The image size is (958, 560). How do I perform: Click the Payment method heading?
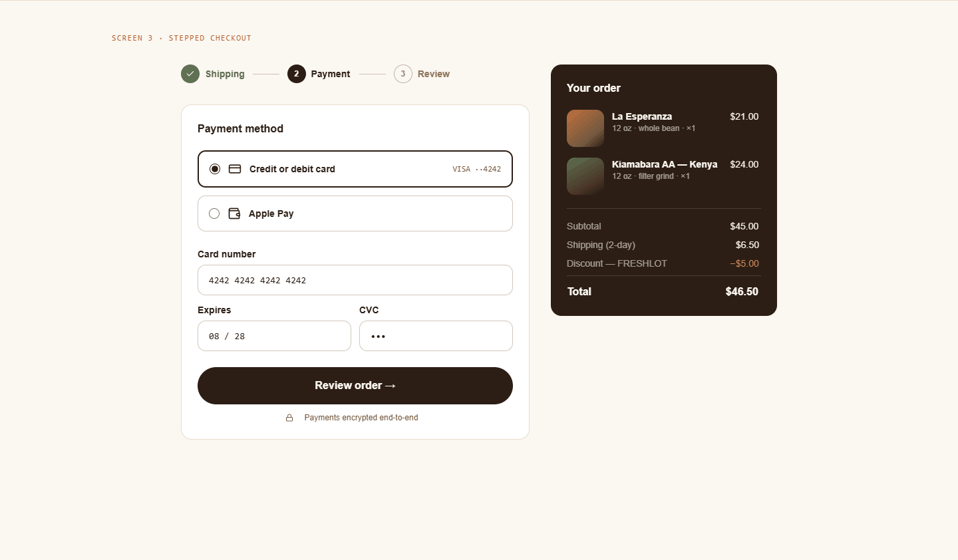240,128
